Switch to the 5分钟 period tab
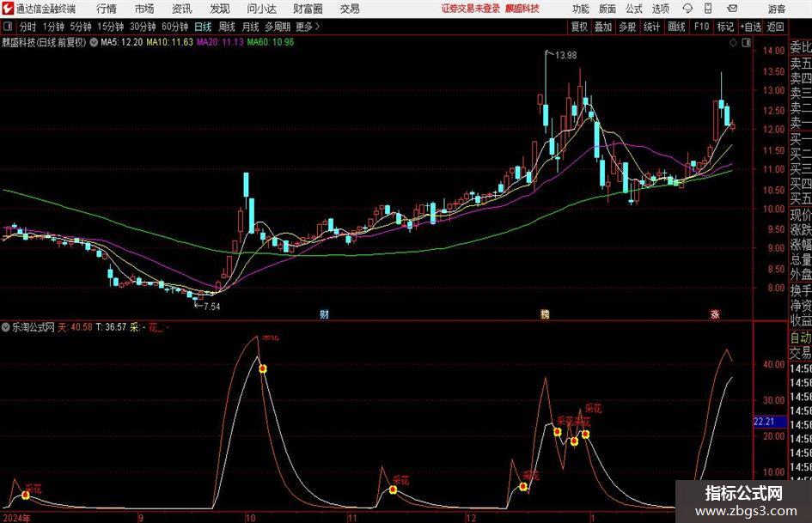This screenshot has height=523, width=812. pos(80,27)
